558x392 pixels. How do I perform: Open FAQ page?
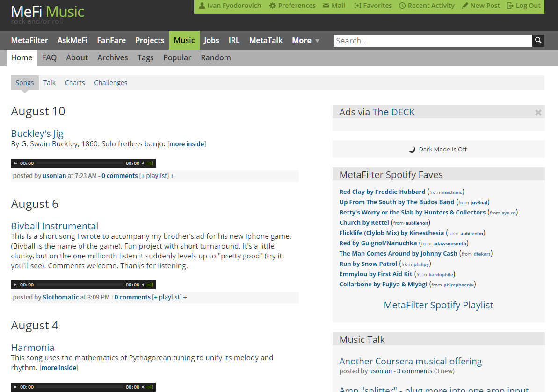pyautogui.click(x=50, y=57)
